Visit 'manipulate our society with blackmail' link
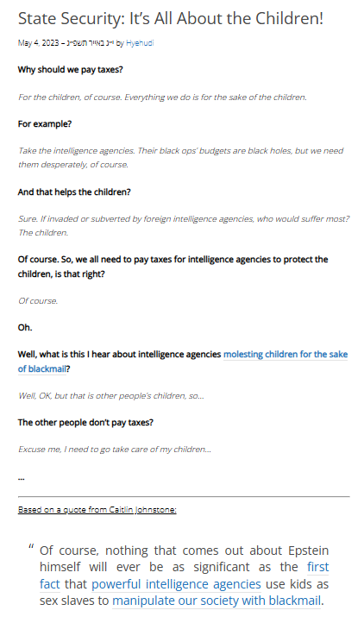This screenshot has width=364, height=623. pyautogui.click(x=217, y=601)
